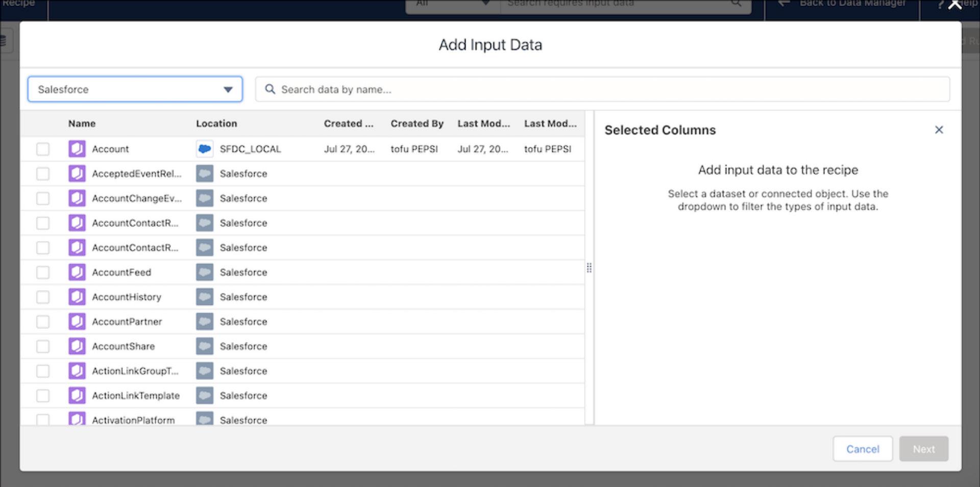Click the blue SFDC_LOCAL cloud icon
This screenshot has height=487, width=980.
tap(205, 149)
